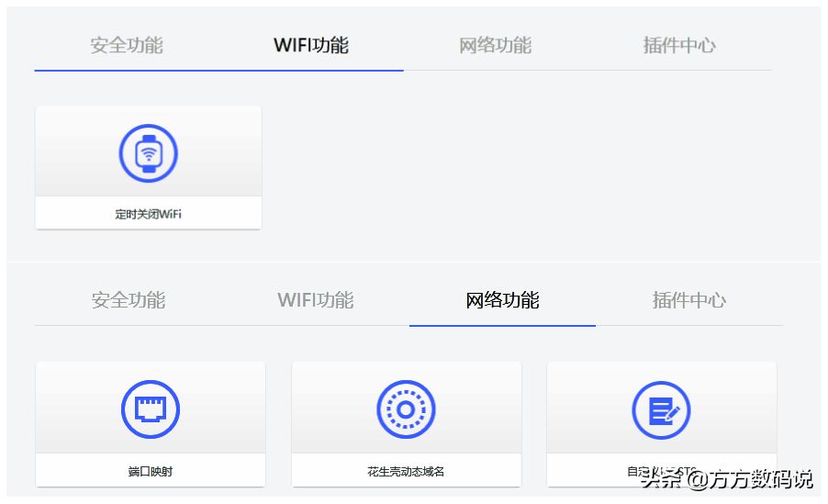Click the 端口映射 caption label
The image size is (828, 504).
(151, 471)
